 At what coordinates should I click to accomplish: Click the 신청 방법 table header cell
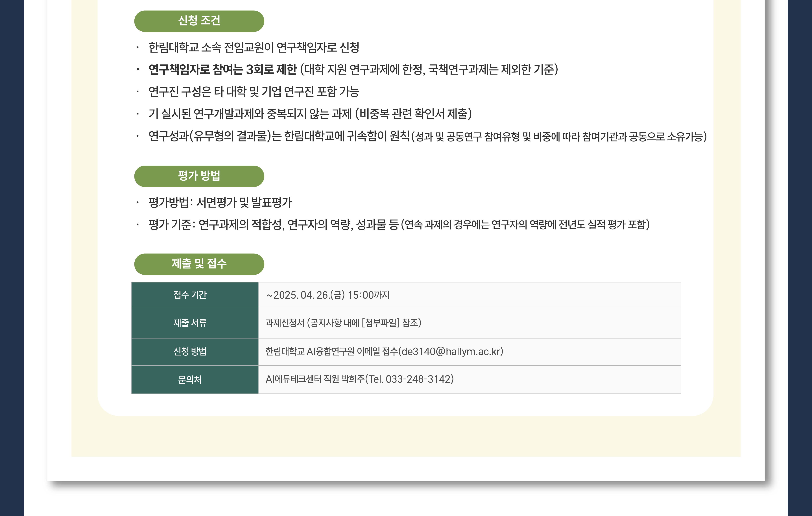click(195, 352)
